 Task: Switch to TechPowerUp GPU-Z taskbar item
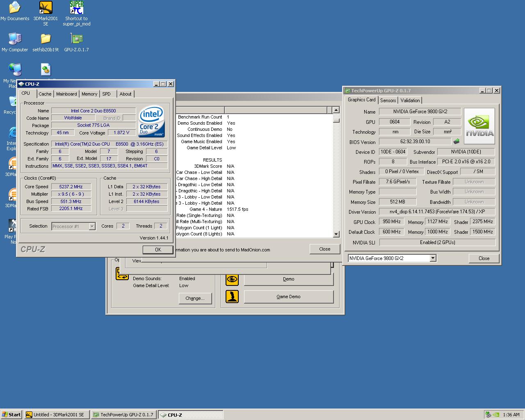(124, 415)
